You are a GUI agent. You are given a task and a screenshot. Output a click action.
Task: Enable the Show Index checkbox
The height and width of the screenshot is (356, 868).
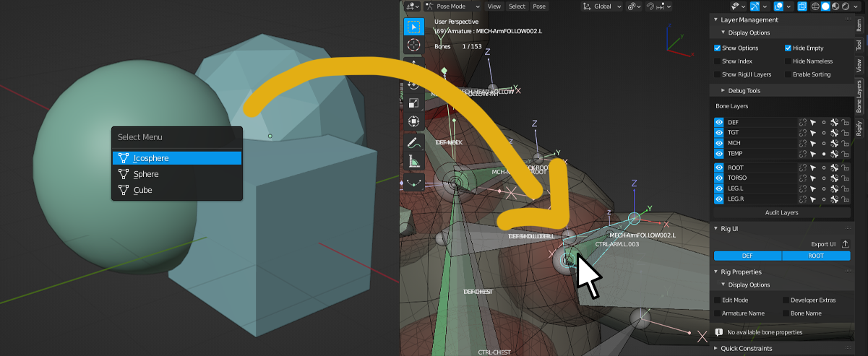pyautogui.click(x=717, y=61)
